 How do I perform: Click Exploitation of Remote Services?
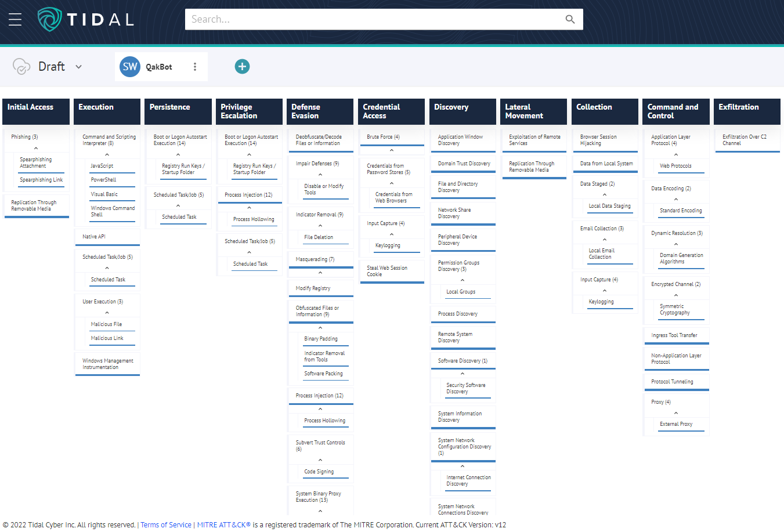tap(534, 140)
